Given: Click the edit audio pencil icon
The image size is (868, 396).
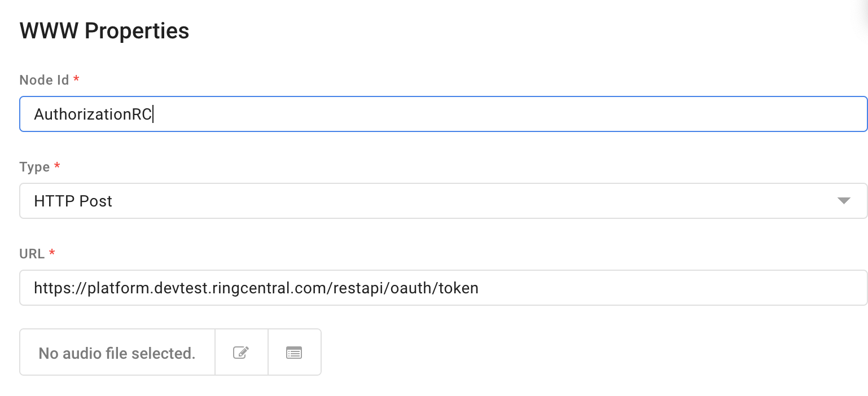Looking at the screenshot, I should click(x=241, y=353).
